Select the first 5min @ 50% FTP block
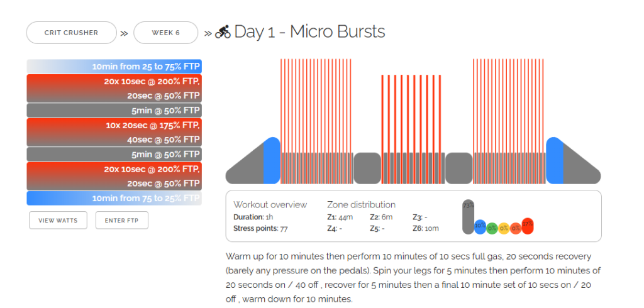644x308 pixels. pos(114,111)
